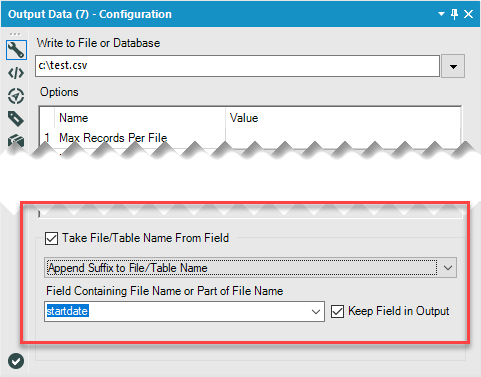
Task: Open the Append Suffix to File/Table Name dropdown
Action: [250, 268]
